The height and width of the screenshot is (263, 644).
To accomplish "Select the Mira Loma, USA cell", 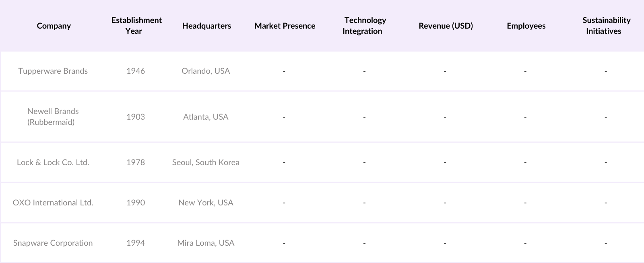I will pos(206,243).
